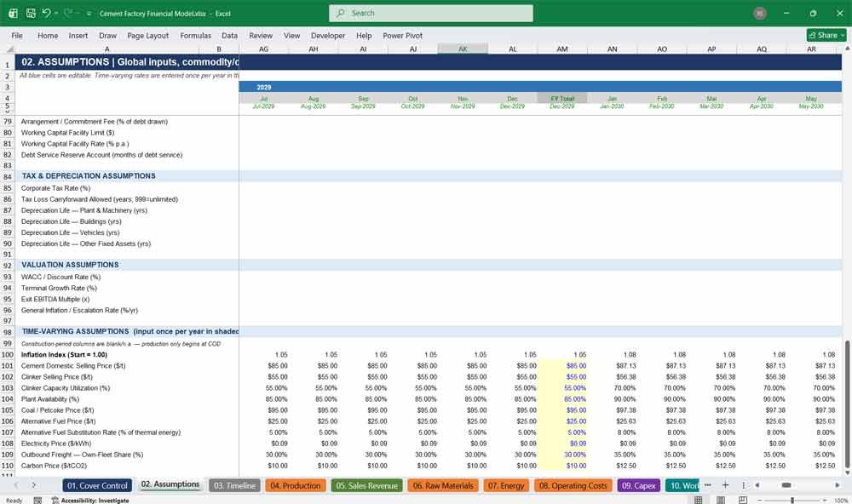Open the Data ribbon tab
The width and height of the screenshot is (852, 504).
click(229, 35)
